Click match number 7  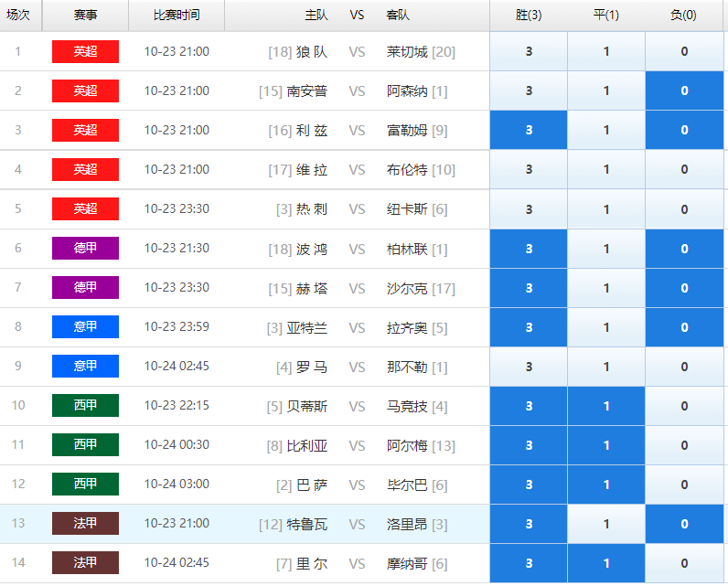(18, 287)
